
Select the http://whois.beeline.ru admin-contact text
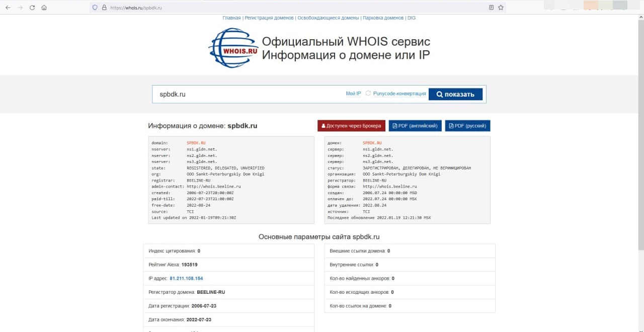tap(214, 187)
